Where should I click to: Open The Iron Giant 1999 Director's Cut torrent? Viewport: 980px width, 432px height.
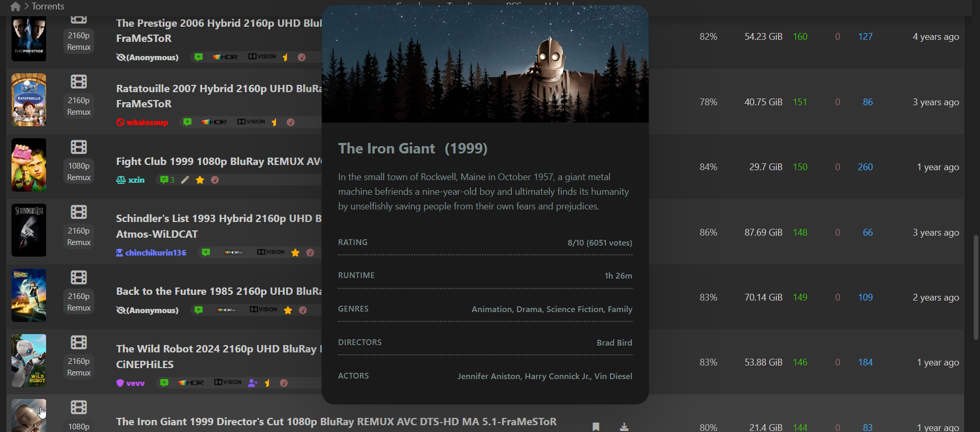336,422
